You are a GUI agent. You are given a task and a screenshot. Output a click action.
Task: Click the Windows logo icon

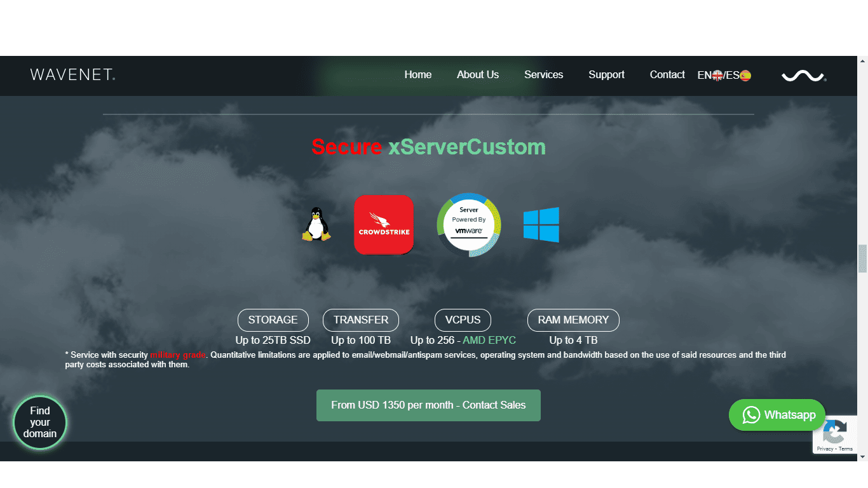541,224
